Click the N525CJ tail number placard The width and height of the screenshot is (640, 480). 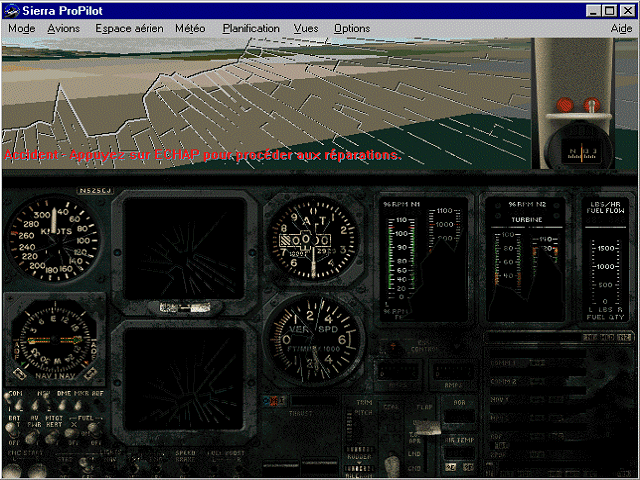pyautogui.click(x=95, y=191)
